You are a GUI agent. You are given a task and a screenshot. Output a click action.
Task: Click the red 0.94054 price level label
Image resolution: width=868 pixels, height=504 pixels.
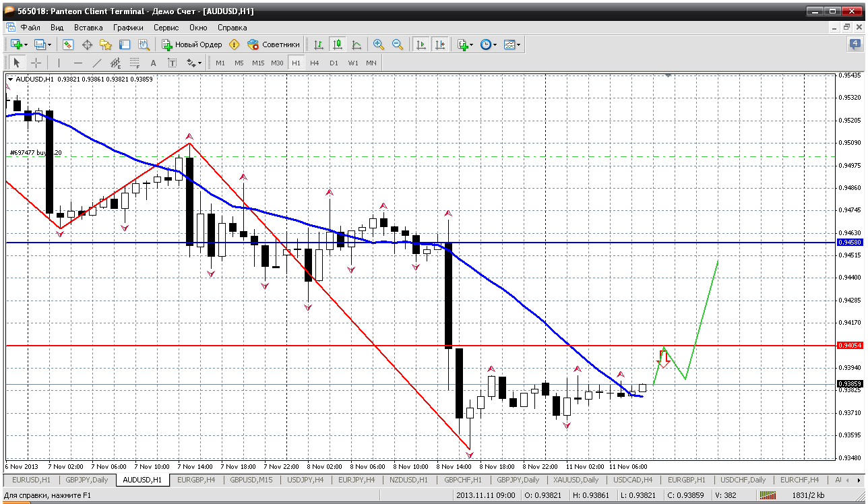coord(849,345)
